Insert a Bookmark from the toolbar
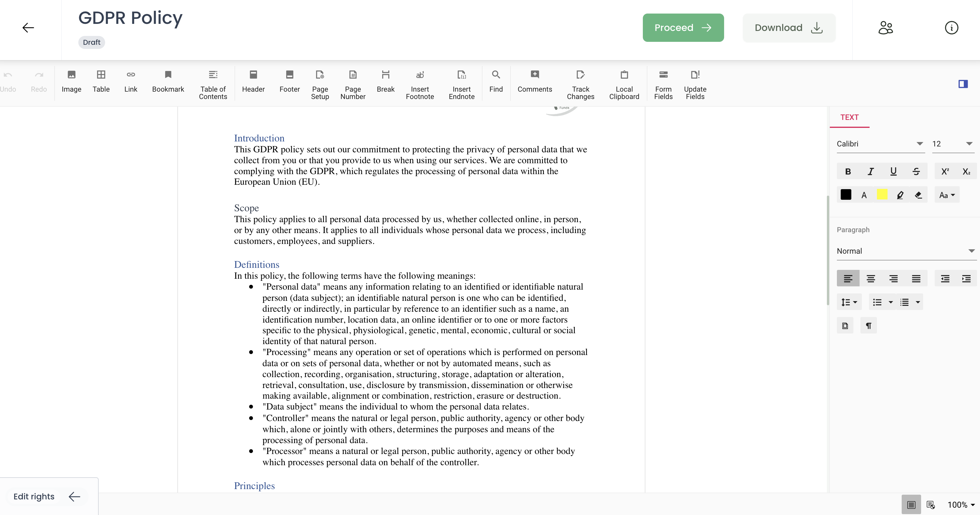Viewport: 980px width, 515px height. [168, 81]
